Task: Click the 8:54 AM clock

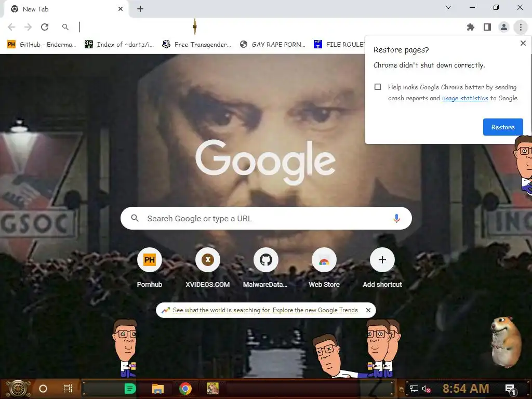Action: (x=465, y=389)
